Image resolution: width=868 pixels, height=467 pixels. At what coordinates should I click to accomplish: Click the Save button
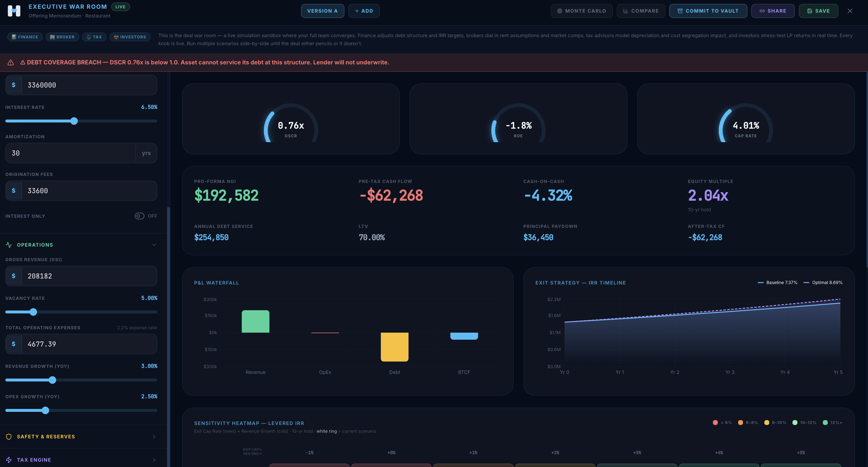click(818, 11)
